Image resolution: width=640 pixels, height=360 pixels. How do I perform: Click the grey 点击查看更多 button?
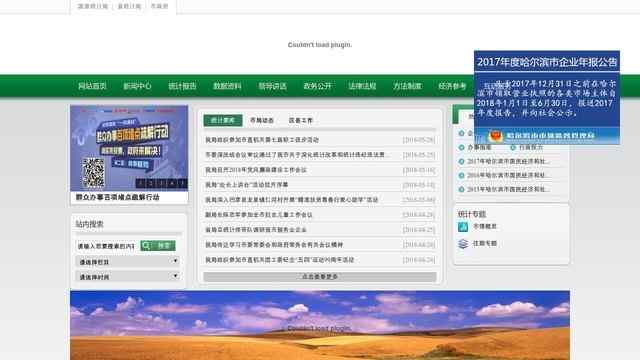tap(320, 277)
